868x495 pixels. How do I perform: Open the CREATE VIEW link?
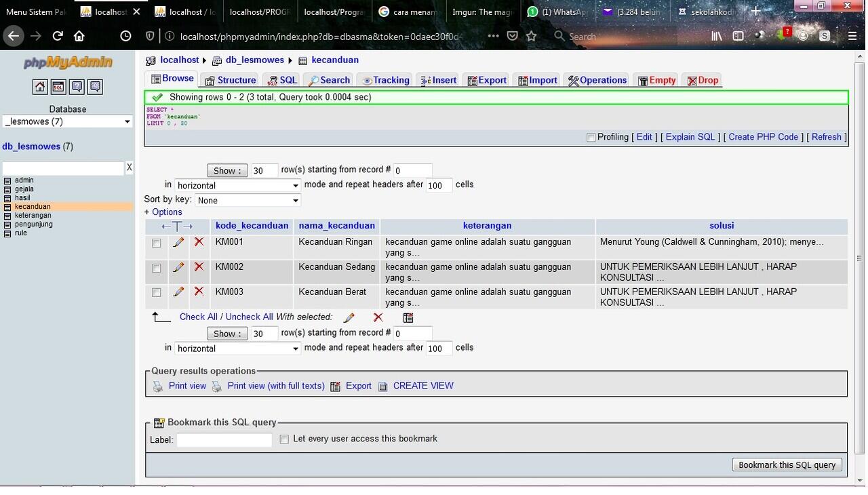coord(423,386)
